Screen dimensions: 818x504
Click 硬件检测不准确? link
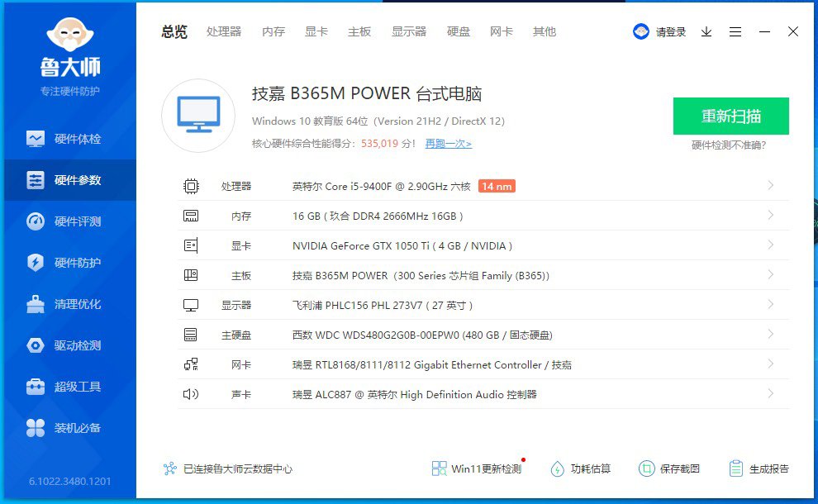click(729, 145)
